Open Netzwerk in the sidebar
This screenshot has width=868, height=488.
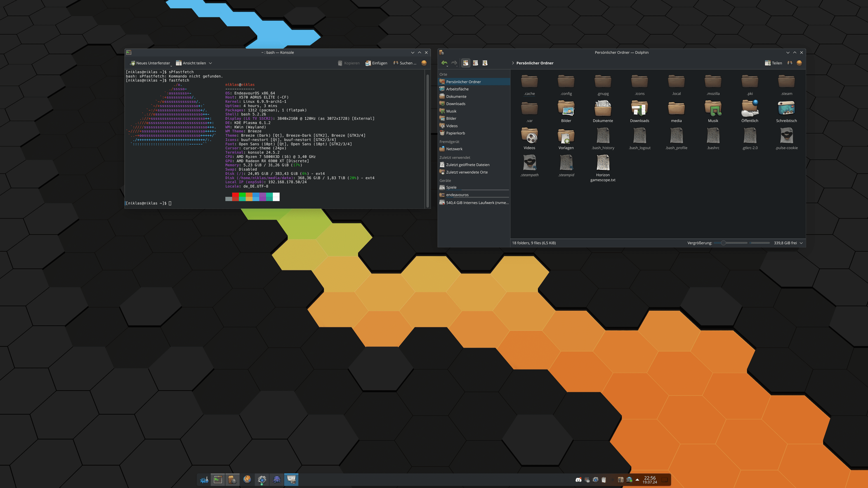474,149
